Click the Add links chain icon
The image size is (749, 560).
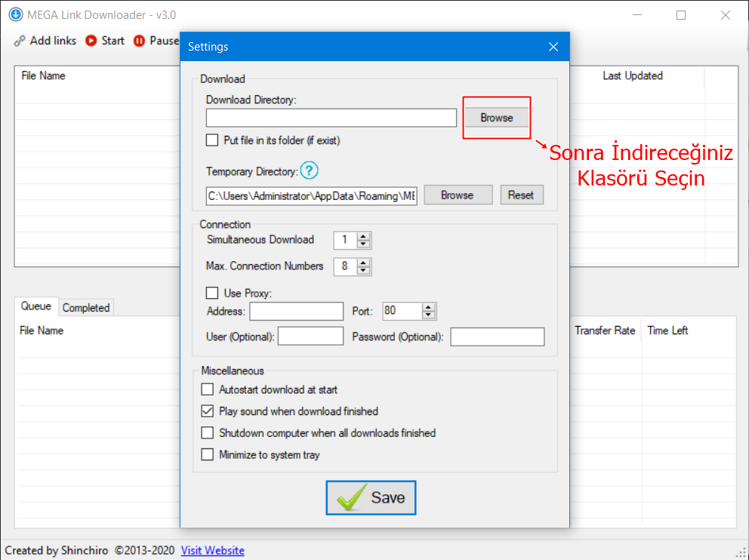[x=19, y=41]
